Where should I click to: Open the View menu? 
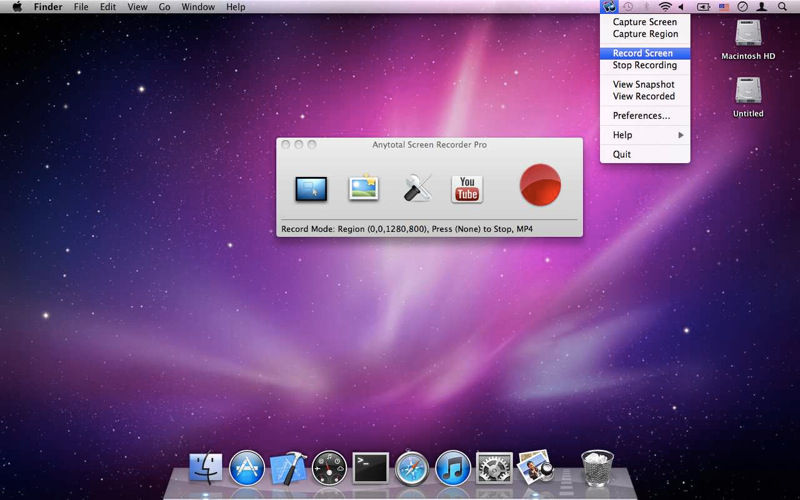click(137, 7)
